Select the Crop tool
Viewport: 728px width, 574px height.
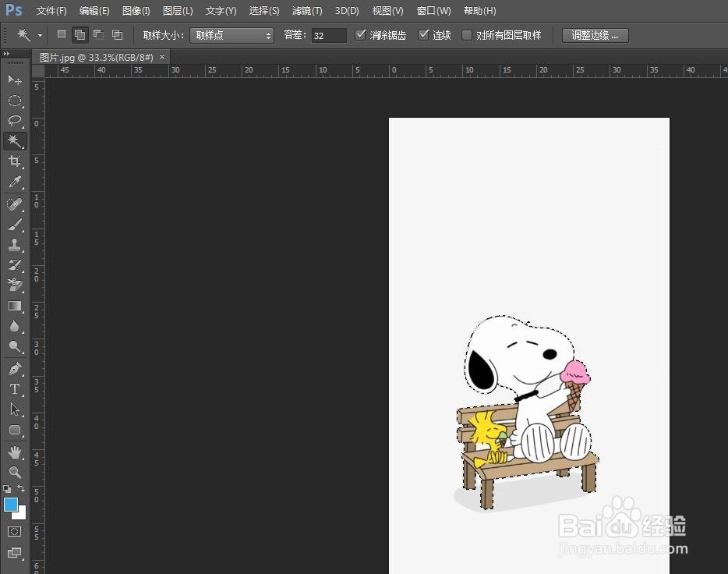tap(15, 161)
